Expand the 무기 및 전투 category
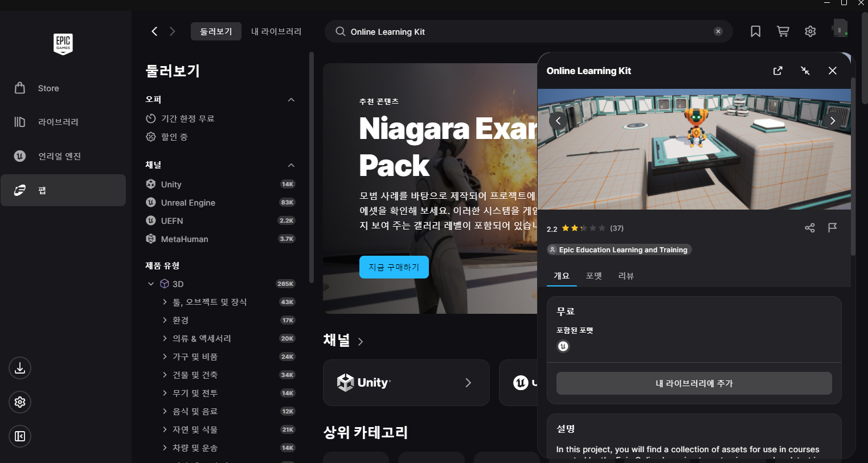 click(165, 393)
